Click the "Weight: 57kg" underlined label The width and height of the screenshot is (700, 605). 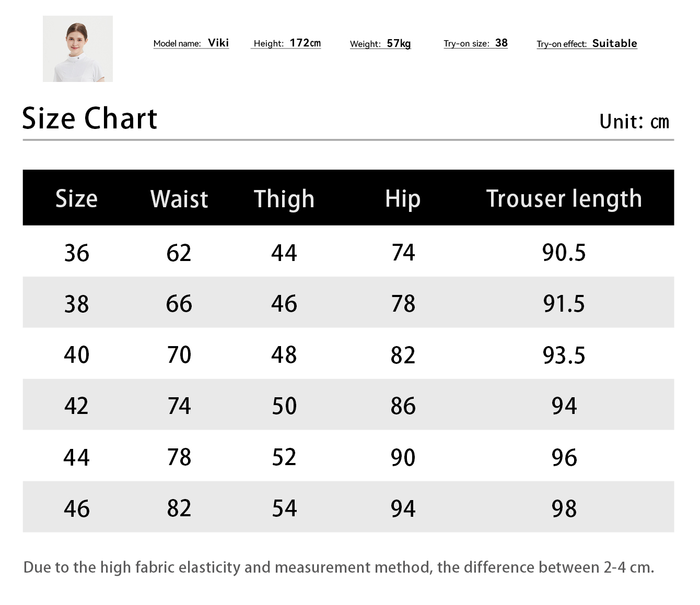point(380,44)
